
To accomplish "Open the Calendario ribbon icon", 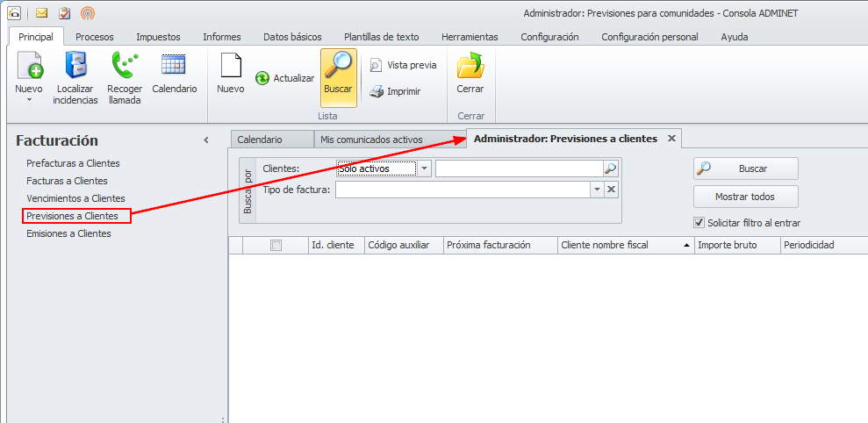I will pos(175,73).
